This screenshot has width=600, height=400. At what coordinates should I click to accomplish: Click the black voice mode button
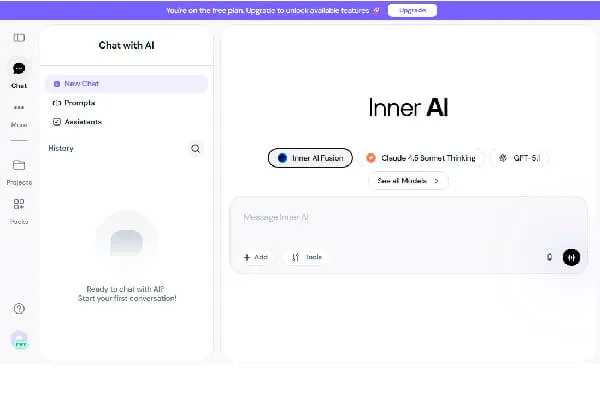[571, 257]
